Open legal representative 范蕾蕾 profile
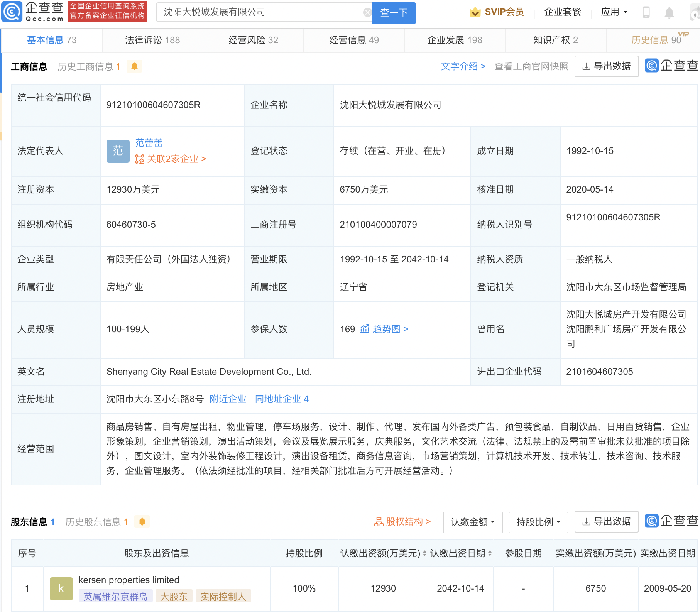 pyautogui.click(x=149, y=143)
